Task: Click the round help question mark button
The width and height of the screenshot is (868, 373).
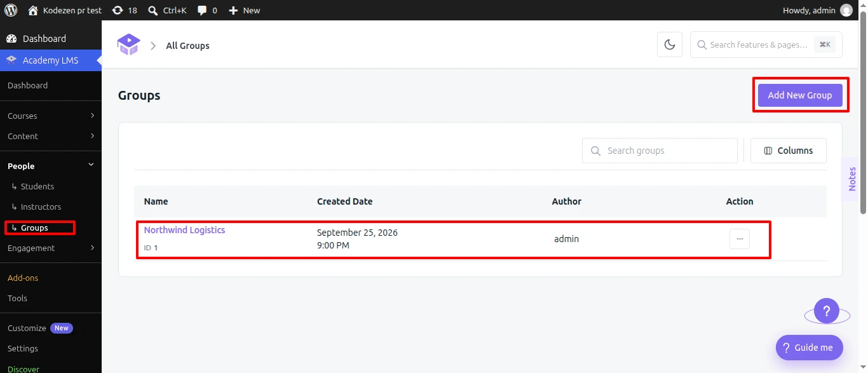Action: click(827, 311)
